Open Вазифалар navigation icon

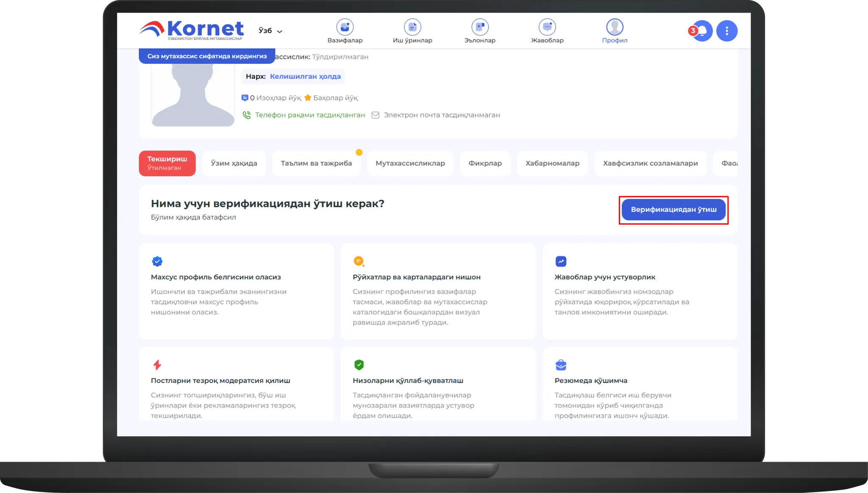click(x=345, y=27)
